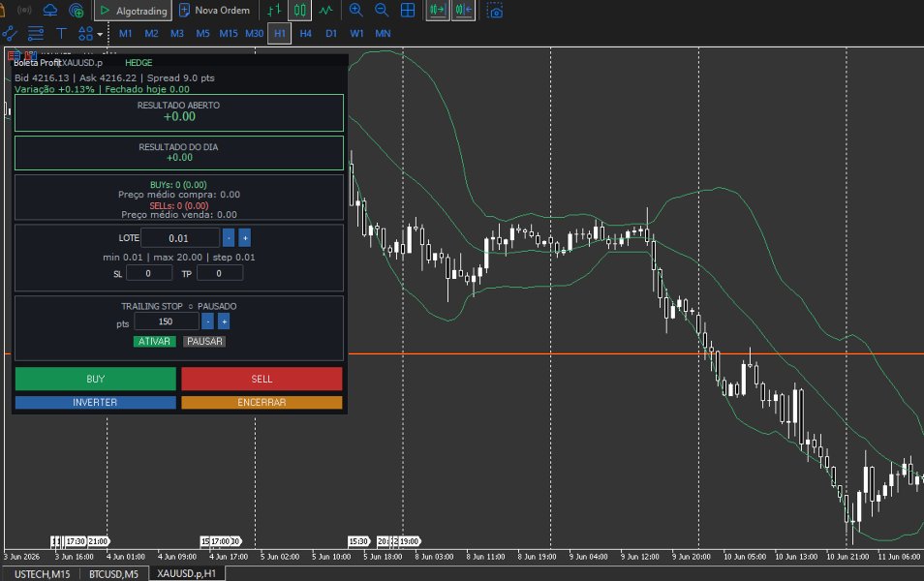Toggle chart shift from right edge
This screenshot has width=924, height=581.
click(463, 11)
